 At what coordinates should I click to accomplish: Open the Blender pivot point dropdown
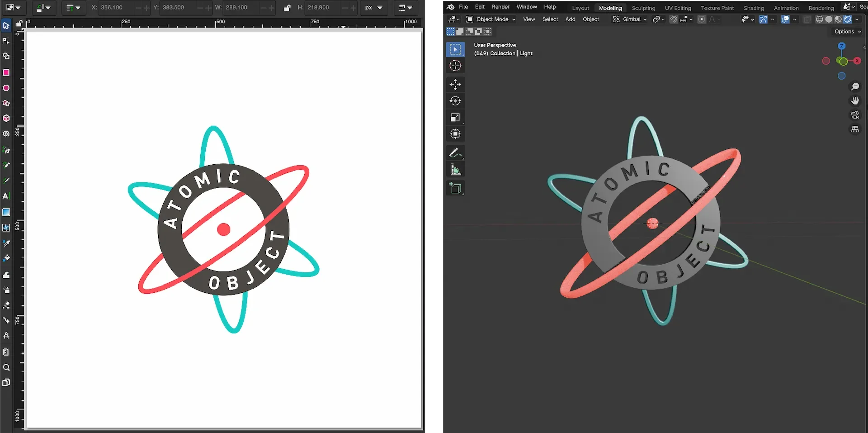point(658,19)
